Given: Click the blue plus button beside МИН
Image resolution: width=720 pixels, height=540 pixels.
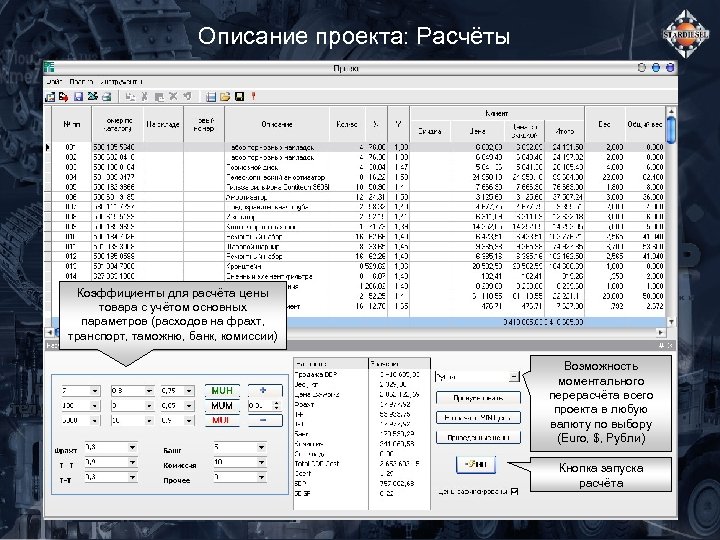Looking at the screenshot, I should tap(265, 391).
